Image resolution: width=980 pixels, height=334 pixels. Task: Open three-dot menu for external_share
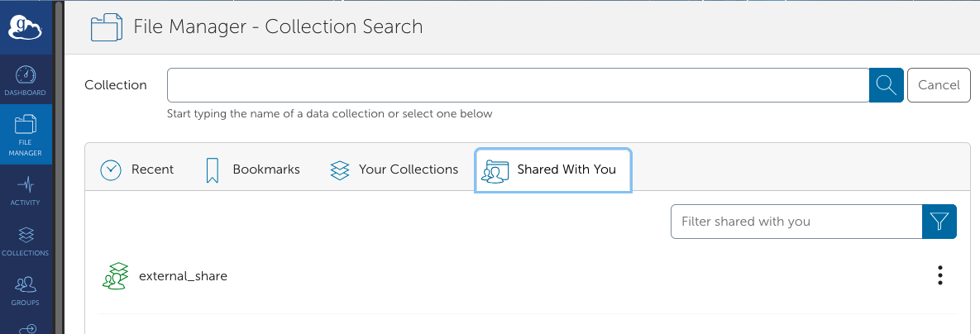tap(940, 275)
